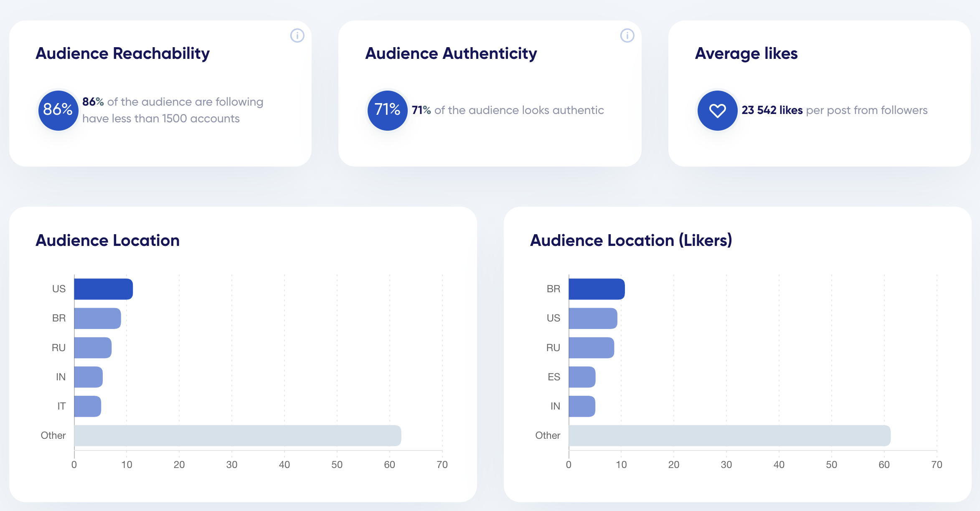The width and height of the screenshot is (980, 511).
Task: Click the Audience Reachability info icon
Action: (297, 35)
